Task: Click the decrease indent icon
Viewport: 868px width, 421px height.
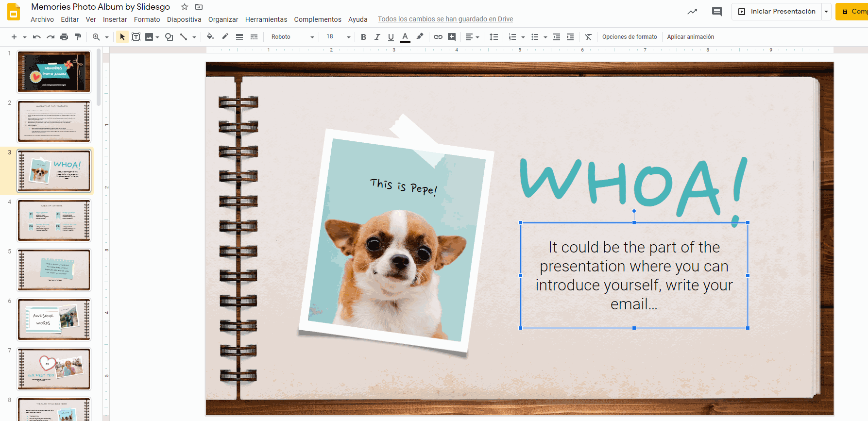Action: pyautogui.click(x=557, y=37)
